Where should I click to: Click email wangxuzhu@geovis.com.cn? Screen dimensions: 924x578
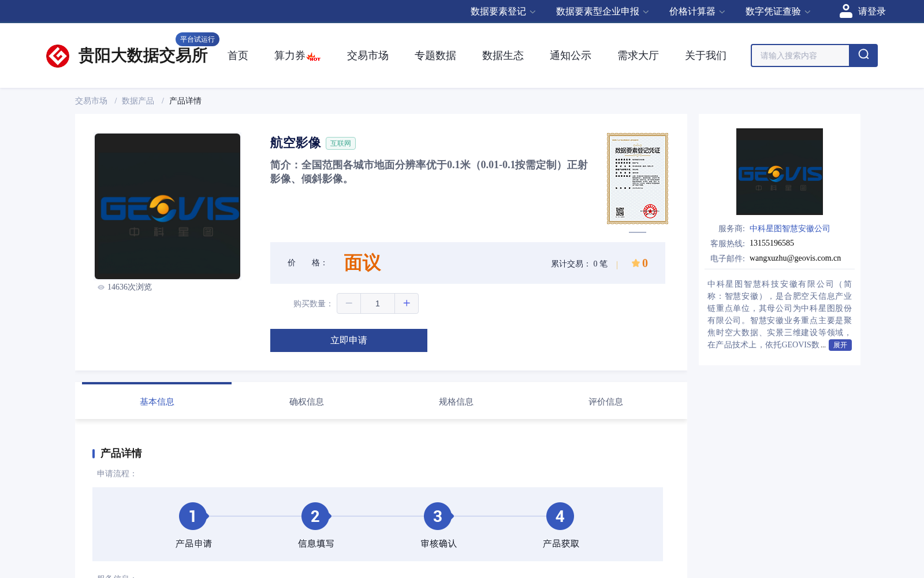(x=795, y=258)
